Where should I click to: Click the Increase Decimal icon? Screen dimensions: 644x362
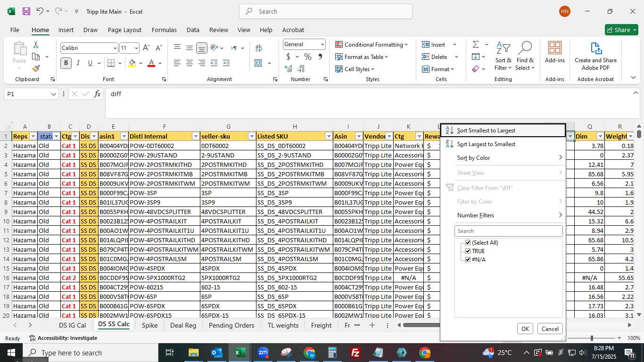click(x=289, y=69)
